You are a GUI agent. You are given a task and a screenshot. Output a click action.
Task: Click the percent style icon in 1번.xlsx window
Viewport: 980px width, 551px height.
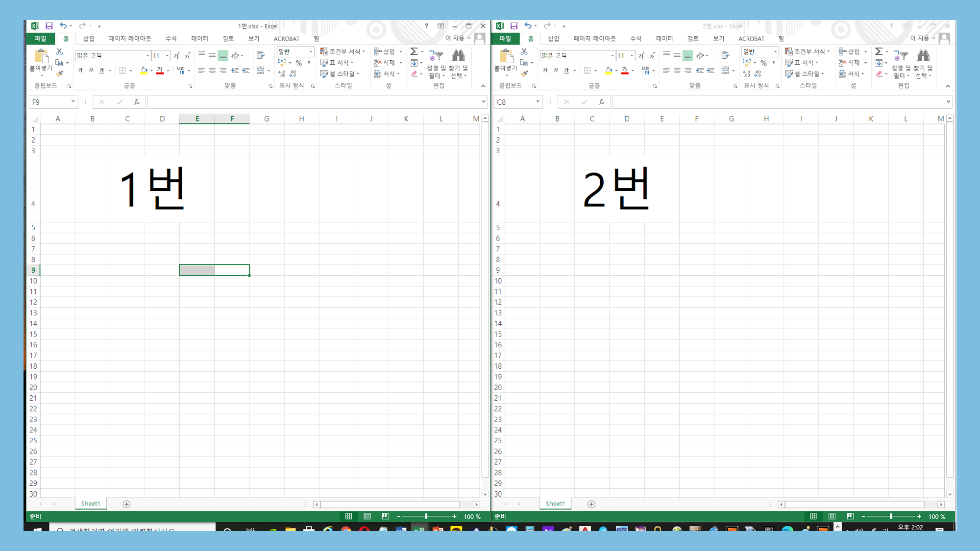pyautogui.click(x=298, y=63)
